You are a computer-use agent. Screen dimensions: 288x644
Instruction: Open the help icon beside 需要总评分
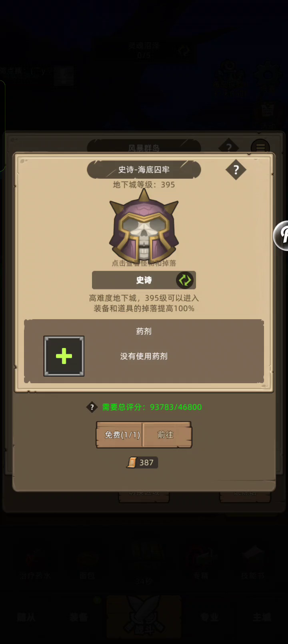[92, 407]
